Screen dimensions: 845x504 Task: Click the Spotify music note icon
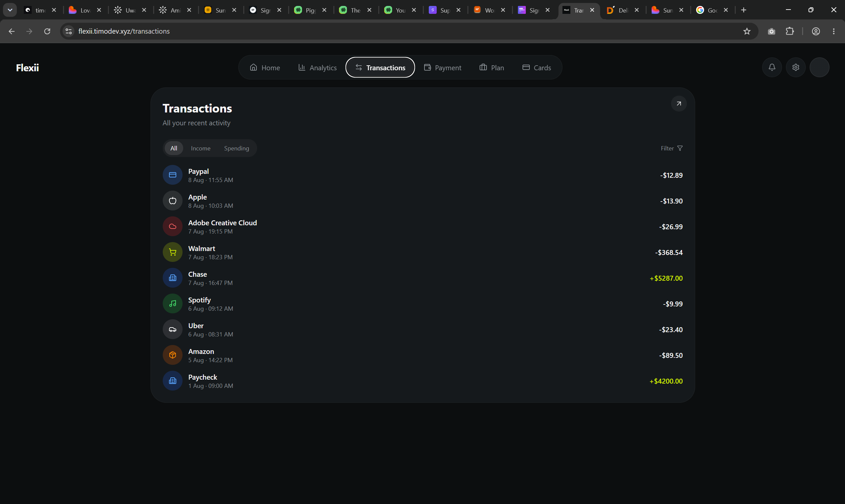tap(173, 304)
